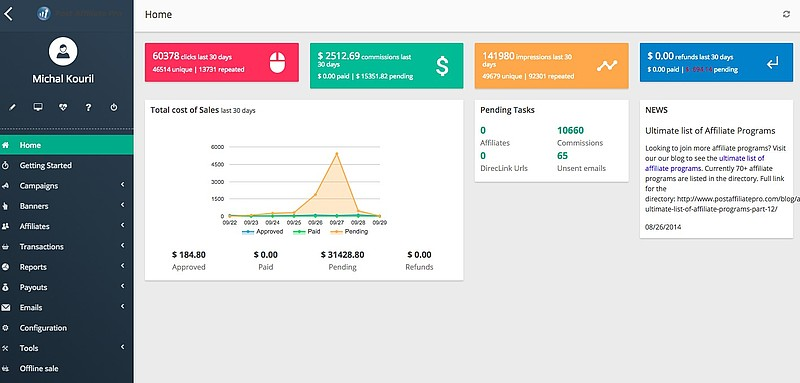The image size is (800, 383).
Task: Click the house icon beside Home
Action: point(6,145)
